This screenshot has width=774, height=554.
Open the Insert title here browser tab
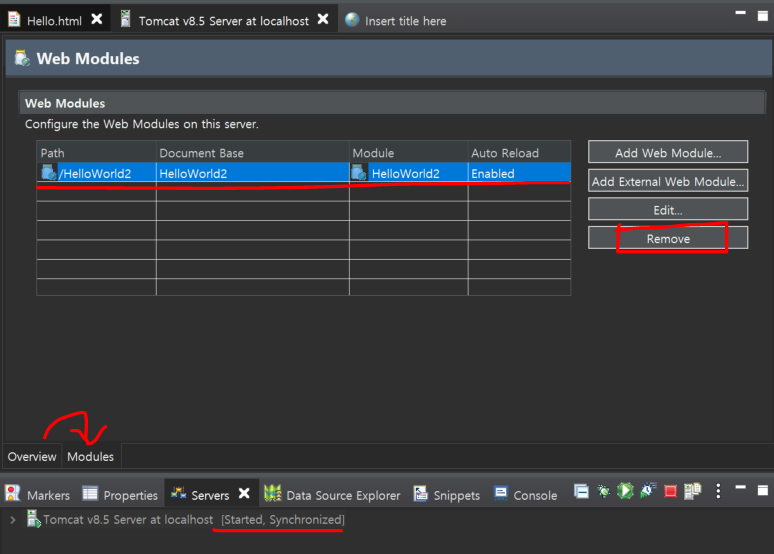[405, 21]
